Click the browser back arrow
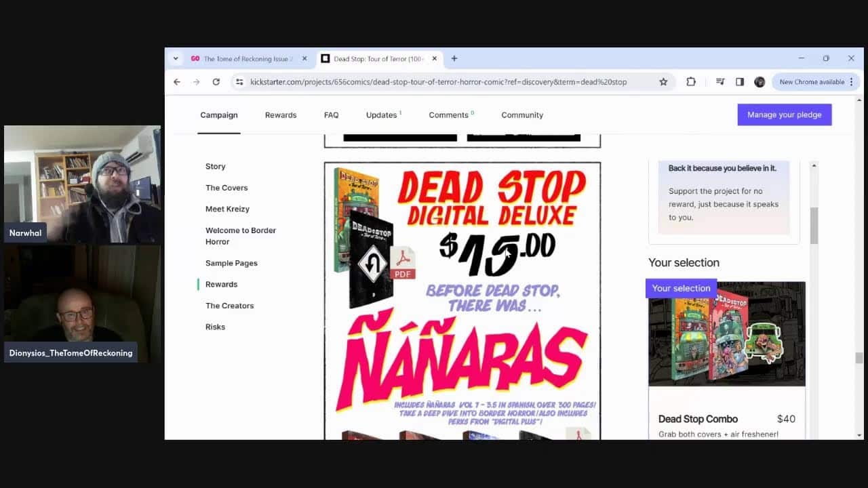 coord(177,82)
